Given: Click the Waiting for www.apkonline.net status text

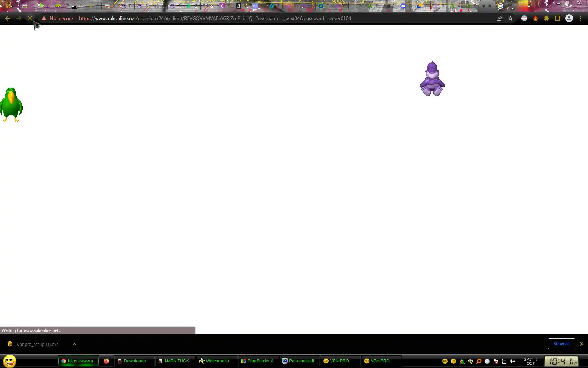Looking at the screenshot, I should point(31,330).
